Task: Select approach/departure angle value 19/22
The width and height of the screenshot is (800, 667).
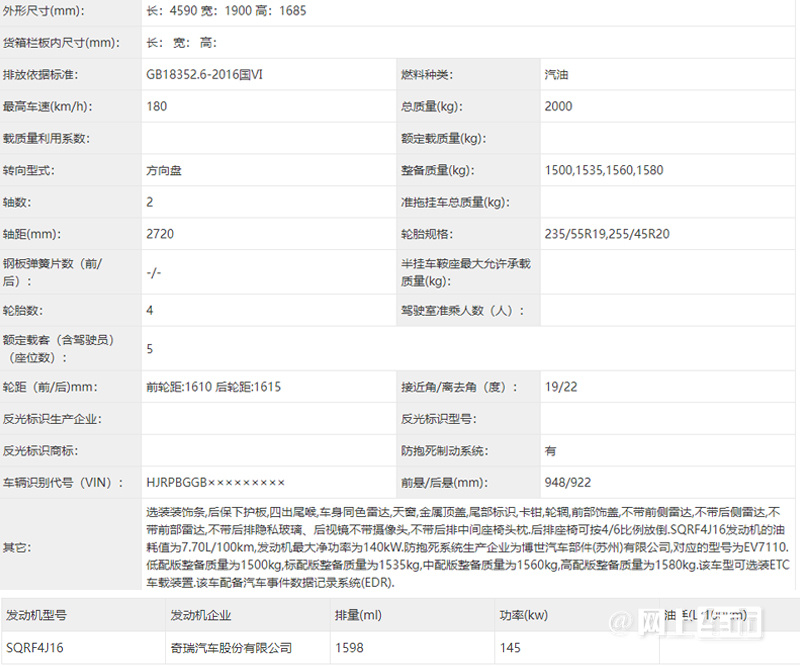Action: [561, 387]
